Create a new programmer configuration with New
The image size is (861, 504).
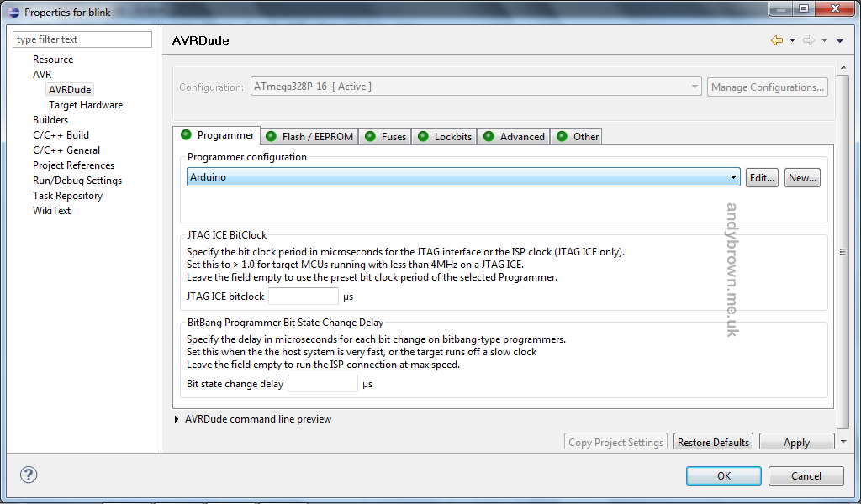[801, 177]
